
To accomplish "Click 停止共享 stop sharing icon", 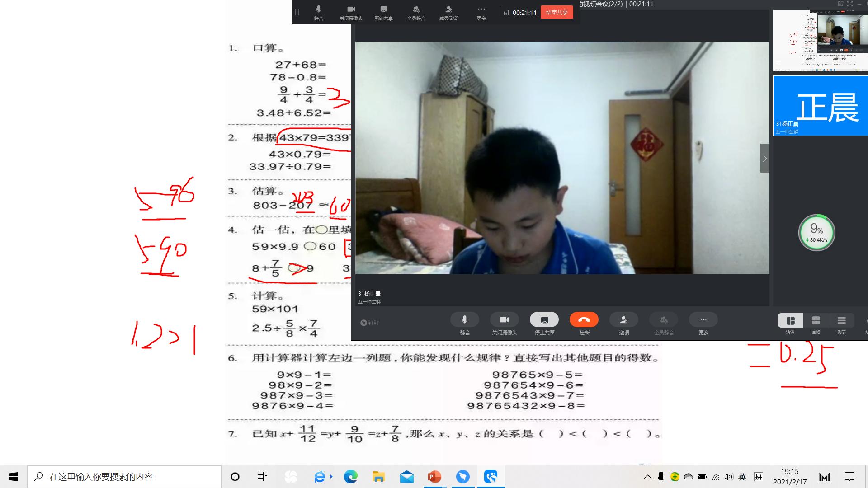I will coord(544,320).
